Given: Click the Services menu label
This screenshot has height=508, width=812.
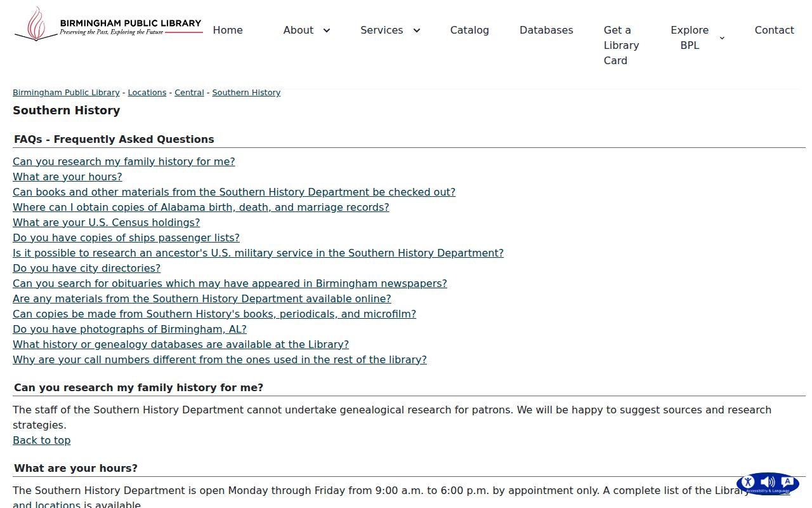Looking at the screenshot, I should pyautogui.click(x=381, y=30).
